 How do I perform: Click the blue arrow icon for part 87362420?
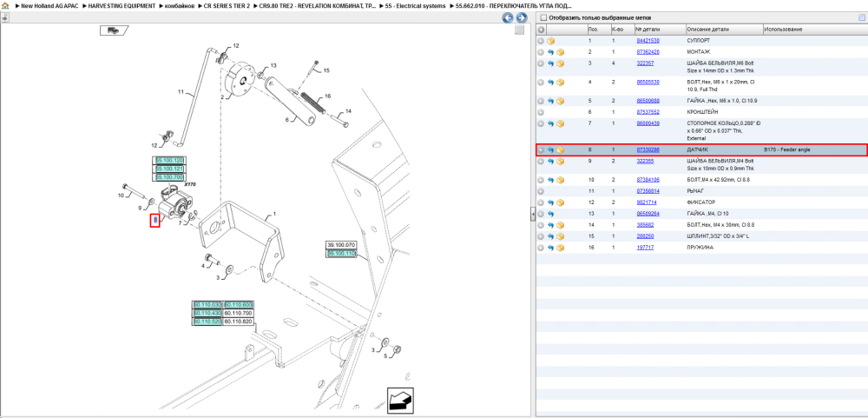click(551, 52)
